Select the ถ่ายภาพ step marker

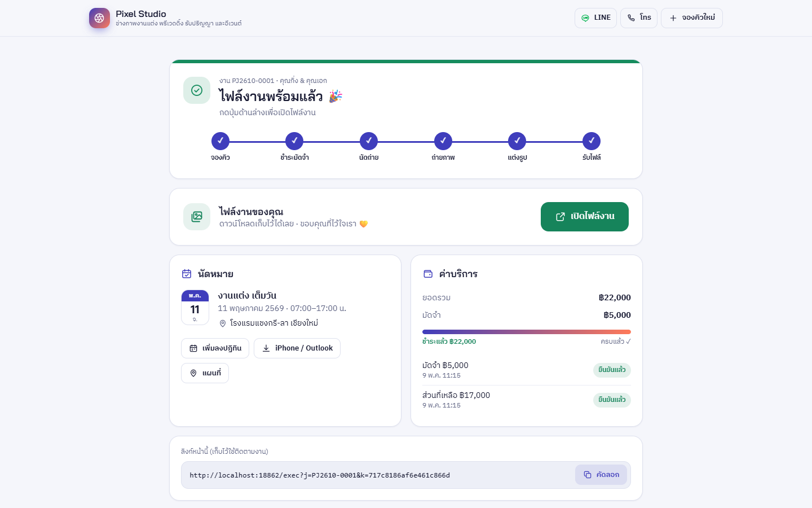coord(443,141)
